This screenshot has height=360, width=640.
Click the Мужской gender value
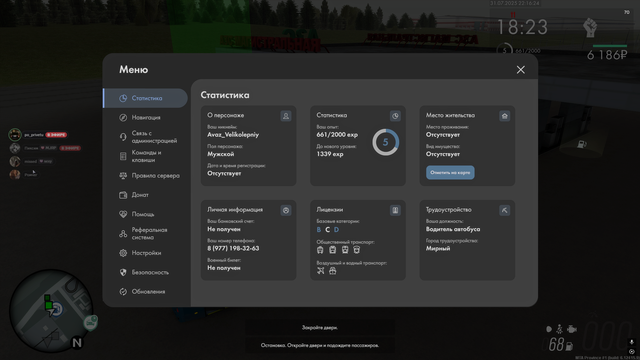(220, 154)
